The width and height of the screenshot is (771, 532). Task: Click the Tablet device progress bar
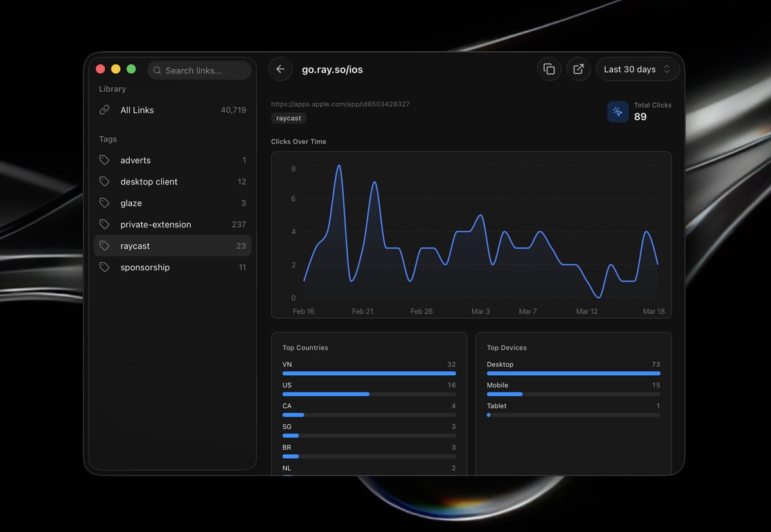574,415
